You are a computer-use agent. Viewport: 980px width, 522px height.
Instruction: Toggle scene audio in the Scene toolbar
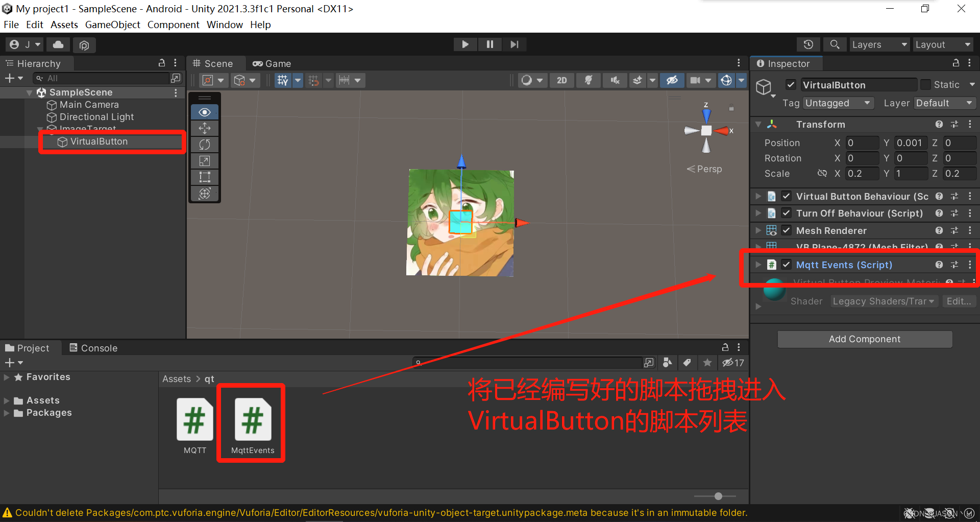(615, 80)
